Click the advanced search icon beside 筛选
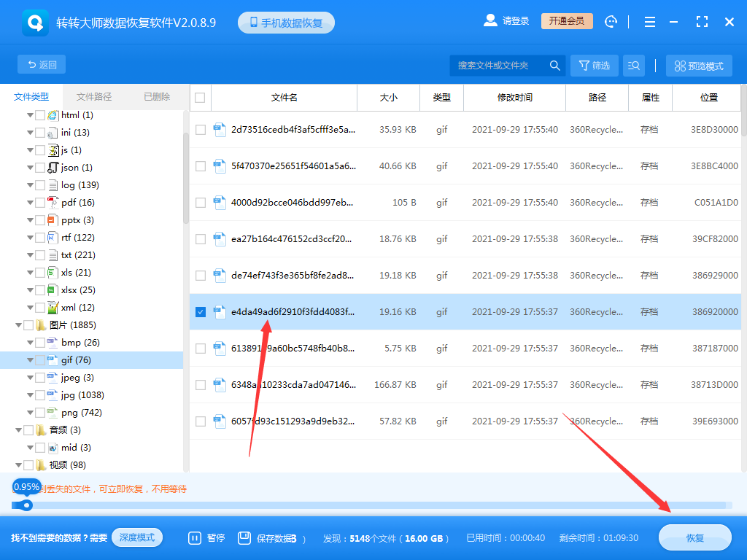Viewport: 747px width, 560px height. coord(633,65)
